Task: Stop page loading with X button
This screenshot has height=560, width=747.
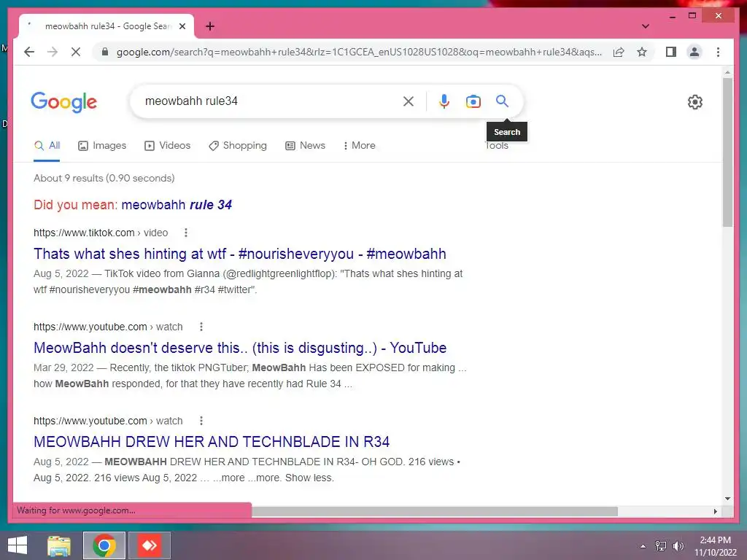Action: click(x=76, y=52)
